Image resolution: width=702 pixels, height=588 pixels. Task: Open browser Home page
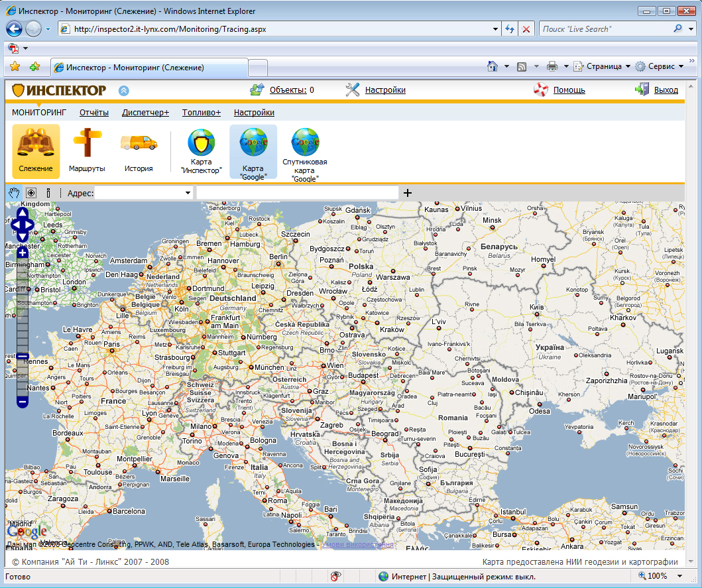coord(493,66)
